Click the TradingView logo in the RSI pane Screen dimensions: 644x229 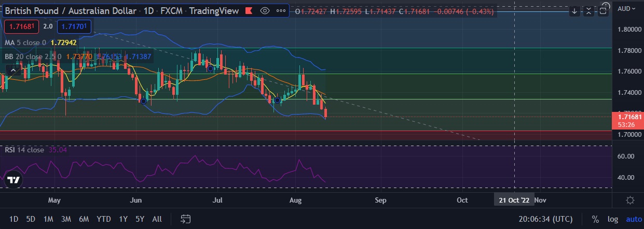click(13, 180)
